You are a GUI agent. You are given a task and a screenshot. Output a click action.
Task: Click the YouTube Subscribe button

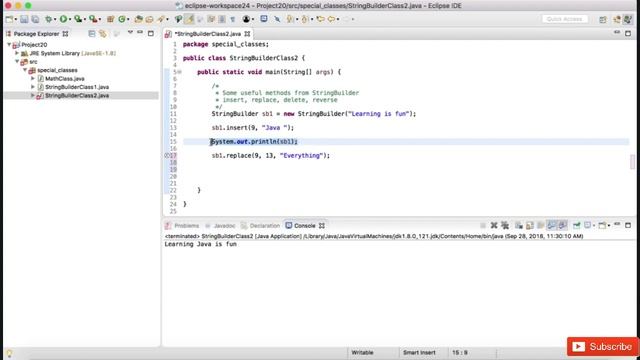602,347
